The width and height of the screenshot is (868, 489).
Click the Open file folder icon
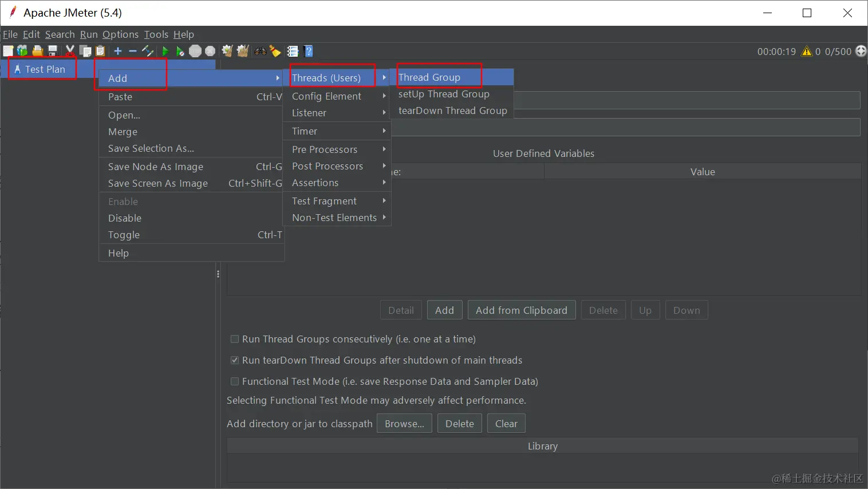click(38, 52)
